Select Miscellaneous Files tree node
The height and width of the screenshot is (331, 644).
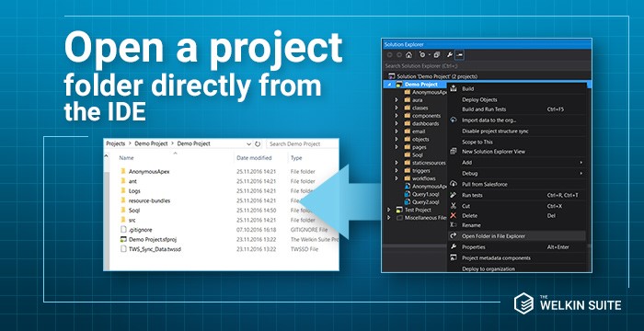(421, 218)
